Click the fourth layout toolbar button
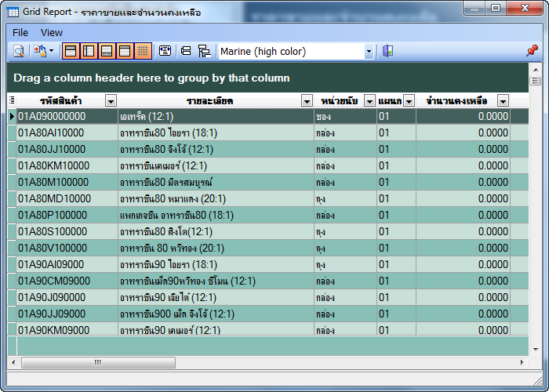The image size is (549, 392). click(125, 52)
